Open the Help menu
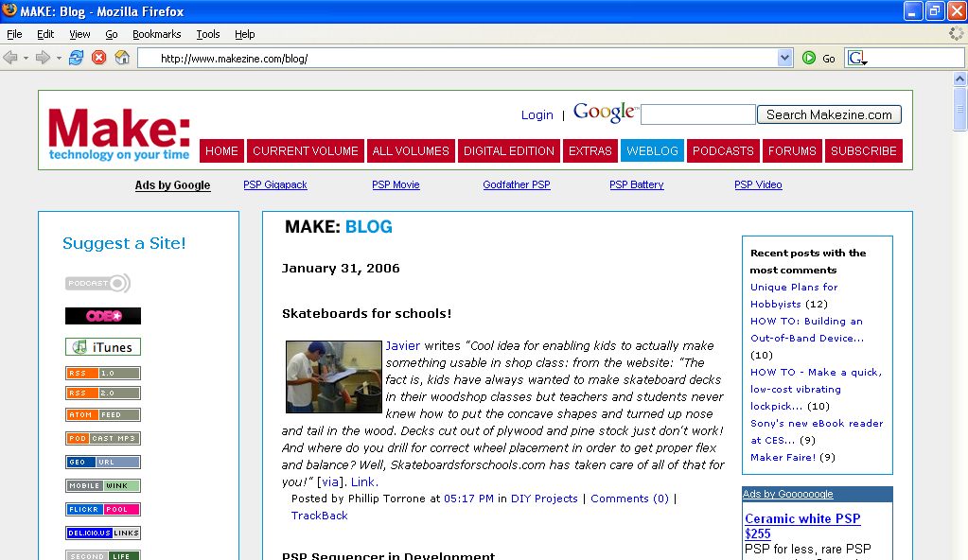The width and height of the screenshot is (968, 560). point(244,34)
